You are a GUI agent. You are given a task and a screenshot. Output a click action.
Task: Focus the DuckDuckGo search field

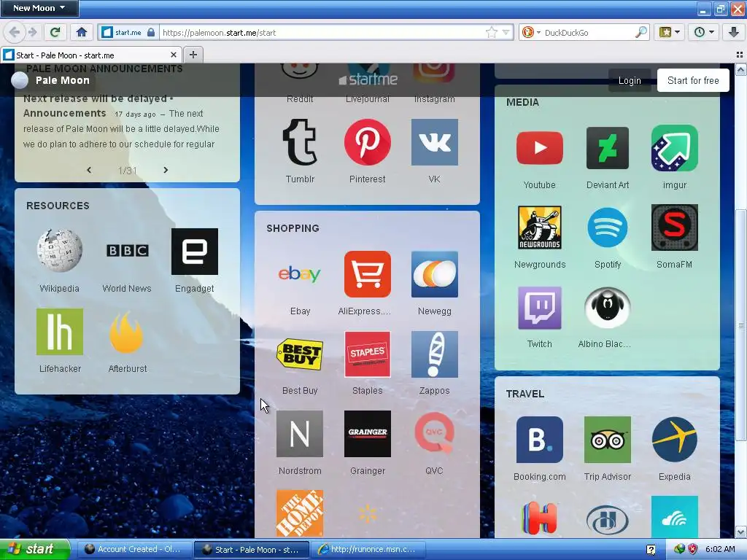(589, 32)
